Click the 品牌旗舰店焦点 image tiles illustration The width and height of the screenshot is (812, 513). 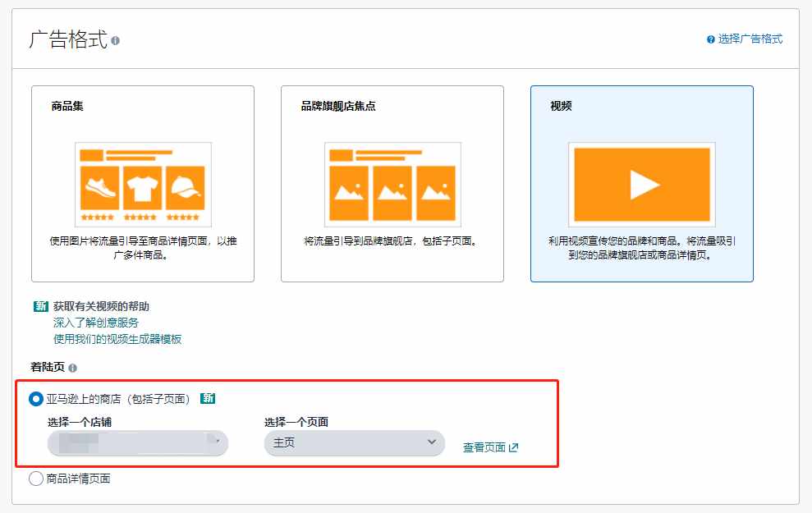392,185
